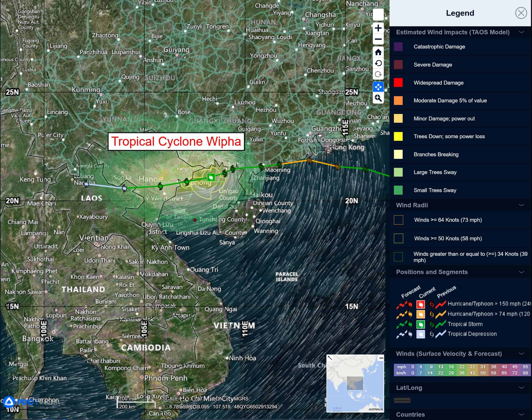The width and height of the screenshot is (532, 420).
Task: Click the PDC logo in corner
Action: click(x=9, y=402)
